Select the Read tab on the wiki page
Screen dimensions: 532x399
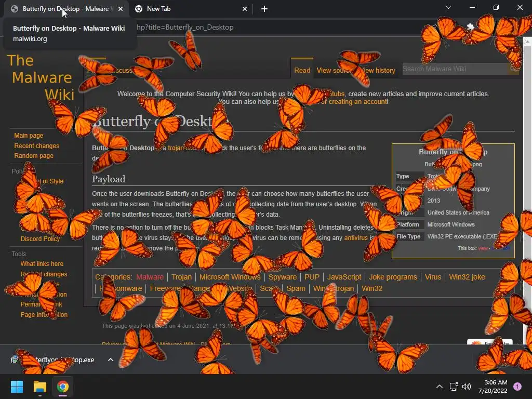click(x=302, y=70)
